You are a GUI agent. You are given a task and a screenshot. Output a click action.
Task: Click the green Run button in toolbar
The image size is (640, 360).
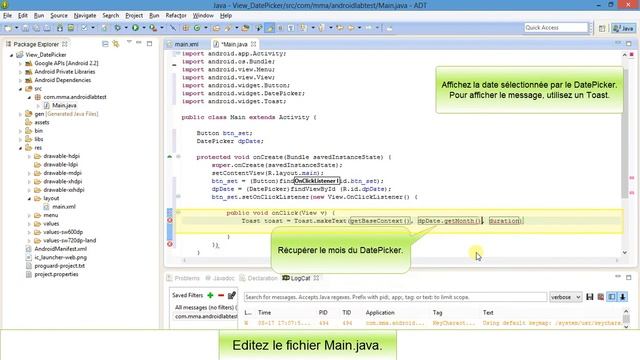[x=135, y=28]
